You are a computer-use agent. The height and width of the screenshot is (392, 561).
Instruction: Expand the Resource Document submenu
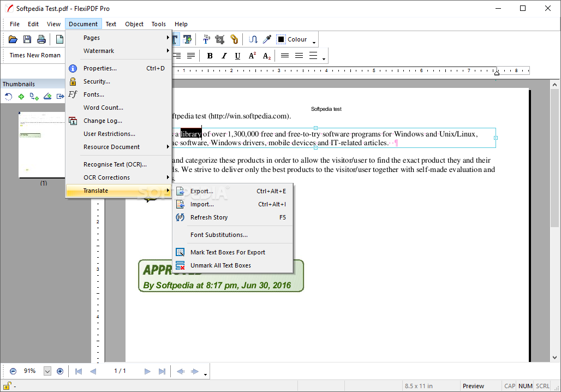click(x=119, y=147)
